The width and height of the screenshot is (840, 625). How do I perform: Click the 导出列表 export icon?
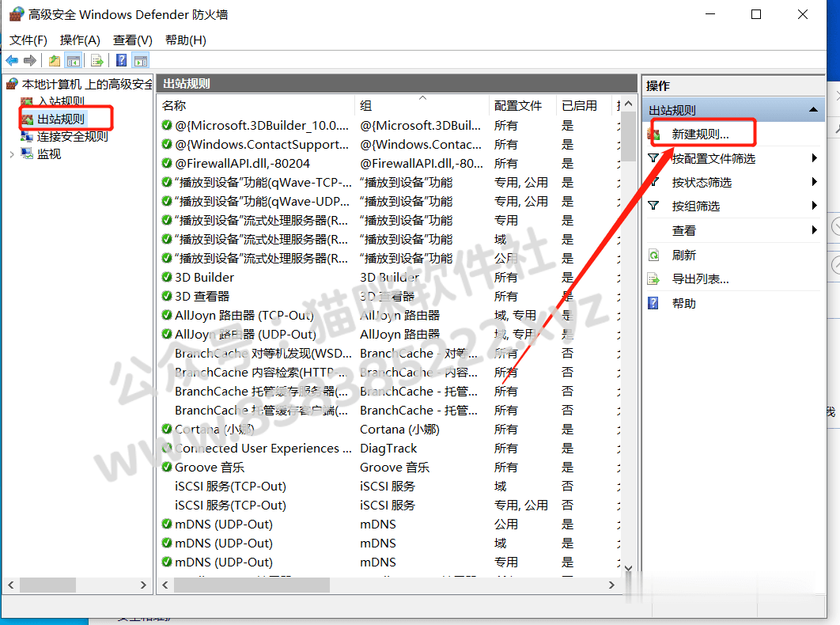653,279
